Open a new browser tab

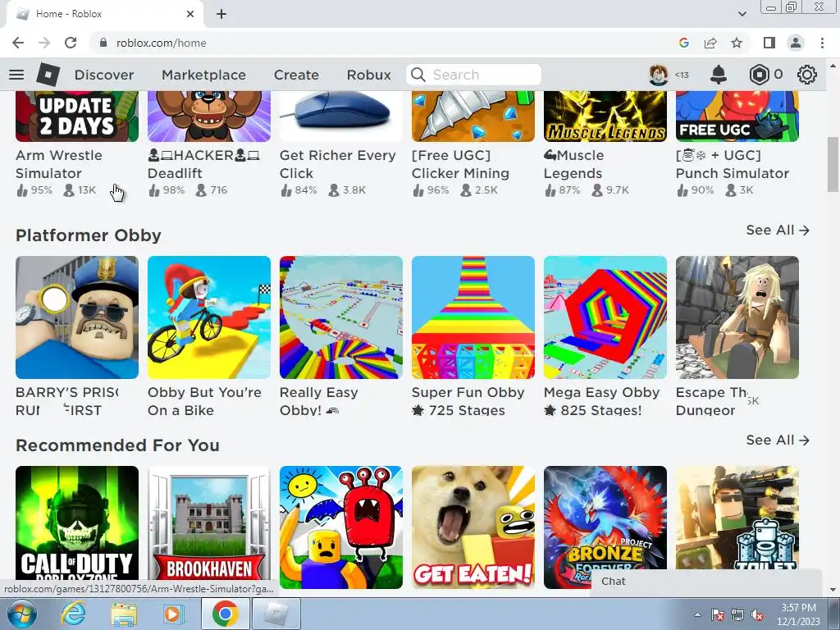tap(221, 14)
